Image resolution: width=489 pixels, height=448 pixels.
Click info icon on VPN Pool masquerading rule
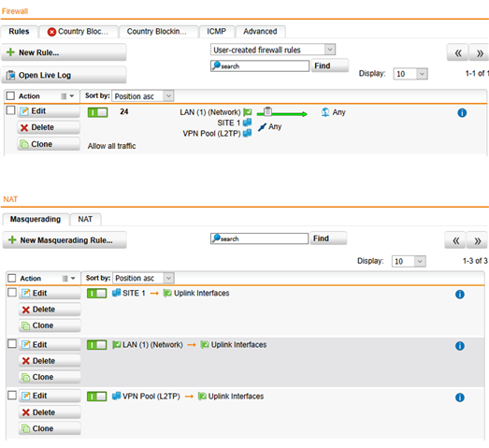460,397
